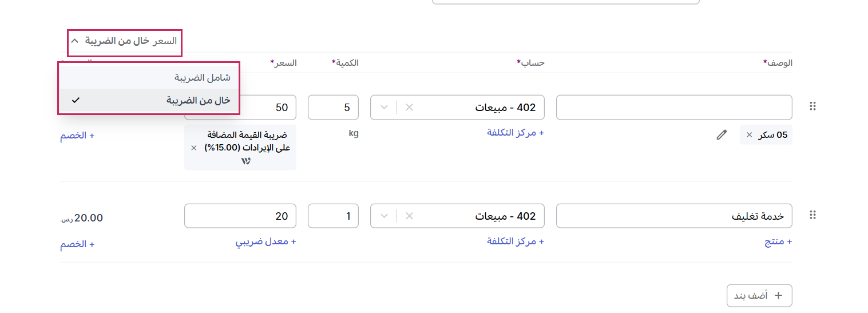The width and height of the screenshot is (868, 313).
Task: Click + منتج link under خدمة تغليف
Action: pyautogui.click(x=778, y=241)
